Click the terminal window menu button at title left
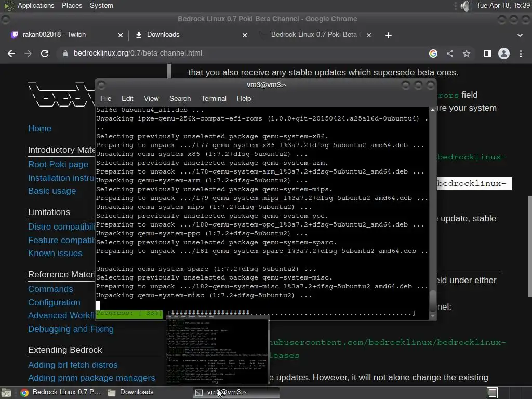532x399 pixels. point(101,85)
